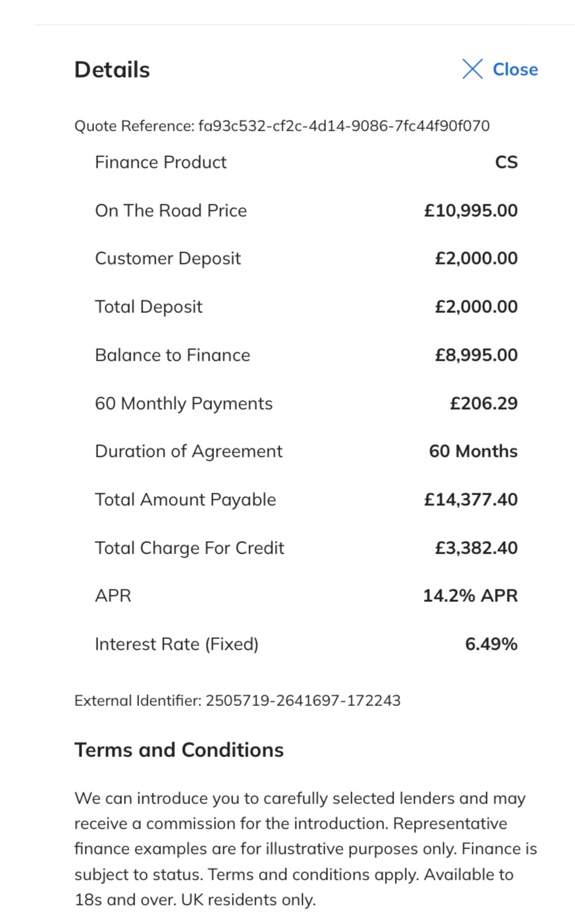Click the X close icon

click(x=472, y=69)
